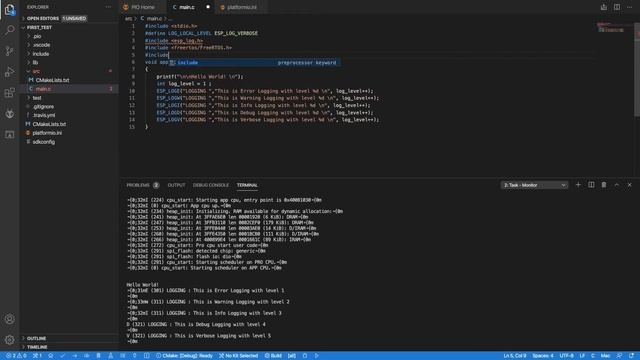The height and width of the screenshot is (360, 640).
Task: Open sdkconfig file in explorer
Action: coord(69,142)
